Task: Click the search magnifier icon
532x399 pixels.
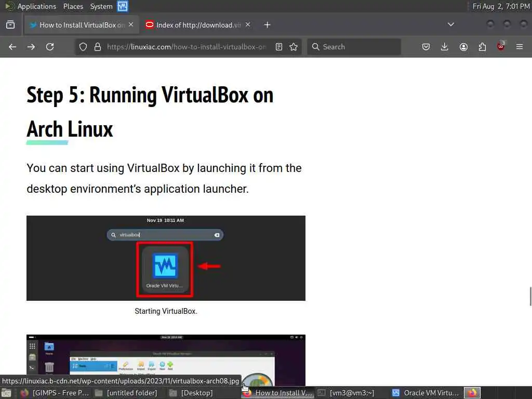Action: 315,47
